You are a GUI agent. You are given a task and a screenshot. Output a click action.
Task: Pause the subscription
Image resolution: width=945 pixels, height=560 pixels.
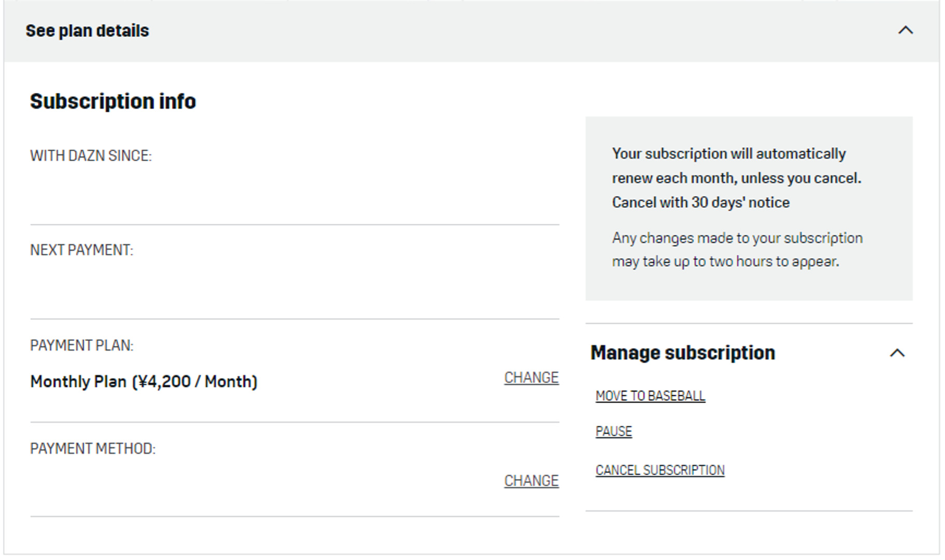pos(613,432)
